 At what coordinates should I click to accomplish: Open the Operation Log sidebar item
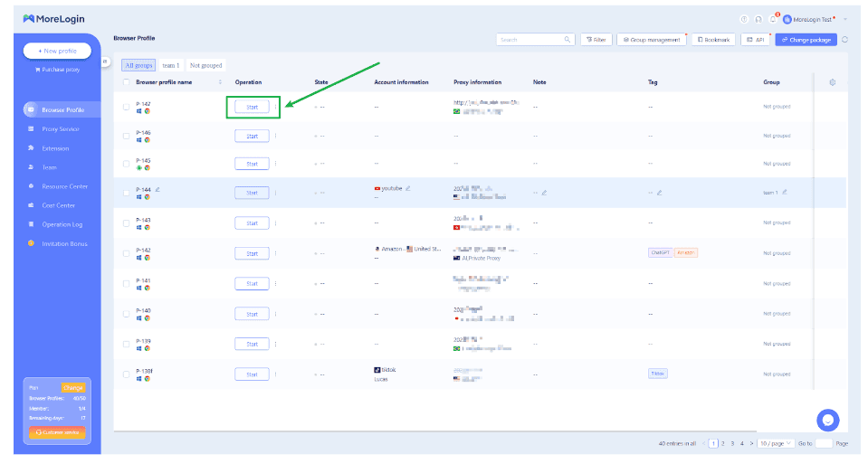click(62, 224)
